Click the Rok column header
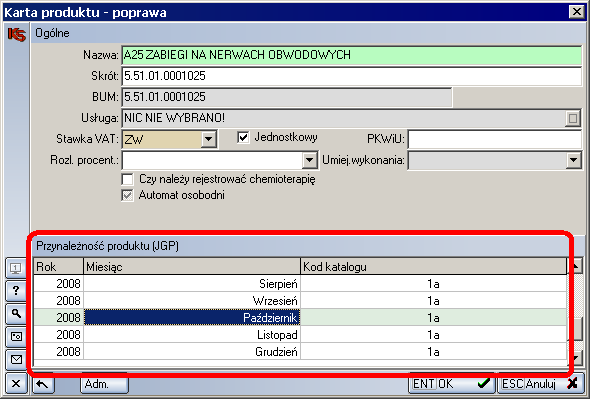The image size is (590, 399). pyautogui.click(x=58, y=267)
